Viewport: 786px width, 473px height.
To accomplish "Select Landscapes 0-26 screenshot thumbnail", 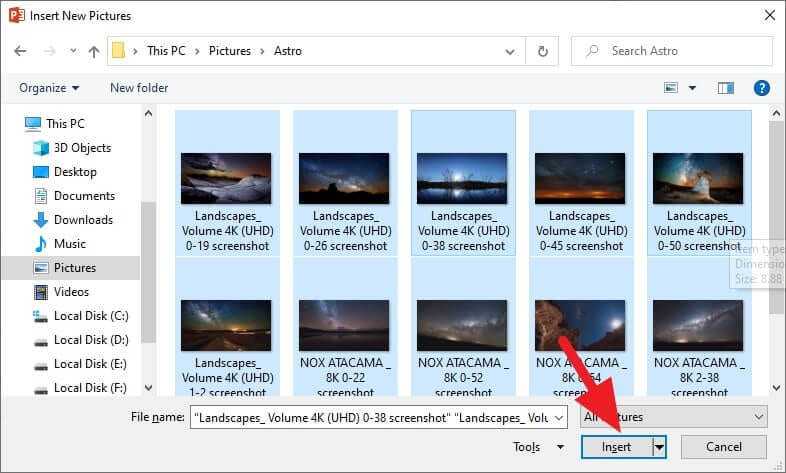I will tap(344, 178).
